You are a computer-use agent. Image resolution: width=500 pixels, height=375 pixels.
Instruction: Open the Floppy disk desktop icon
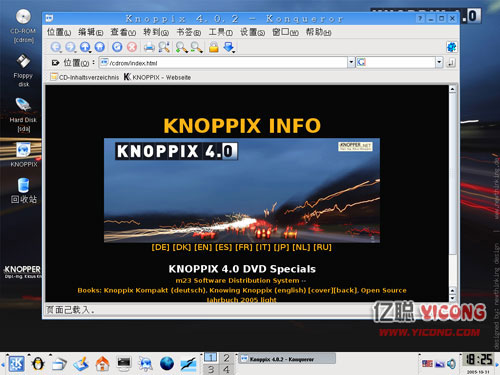[x=23, y=70]
